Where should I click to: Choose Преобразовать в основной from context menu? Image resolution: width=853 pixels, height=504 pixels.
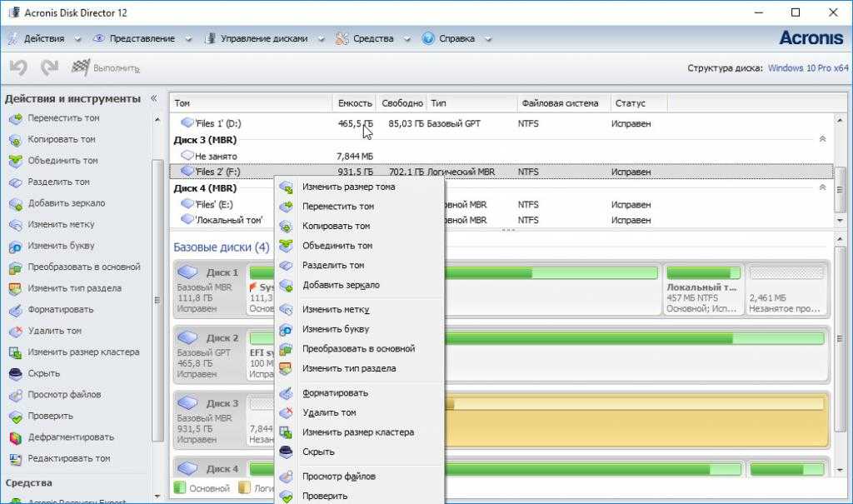[358, 349]
